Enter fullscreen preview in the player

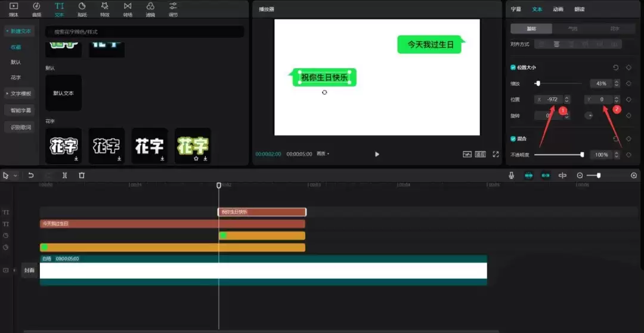coord(496,154)
